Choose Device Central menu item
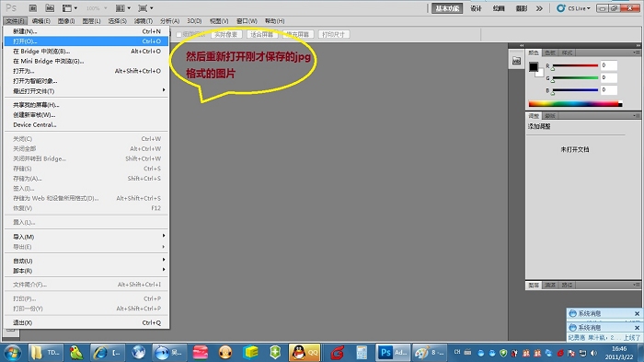This screenshot has height=362, width=644. click(x=86, y=124)
